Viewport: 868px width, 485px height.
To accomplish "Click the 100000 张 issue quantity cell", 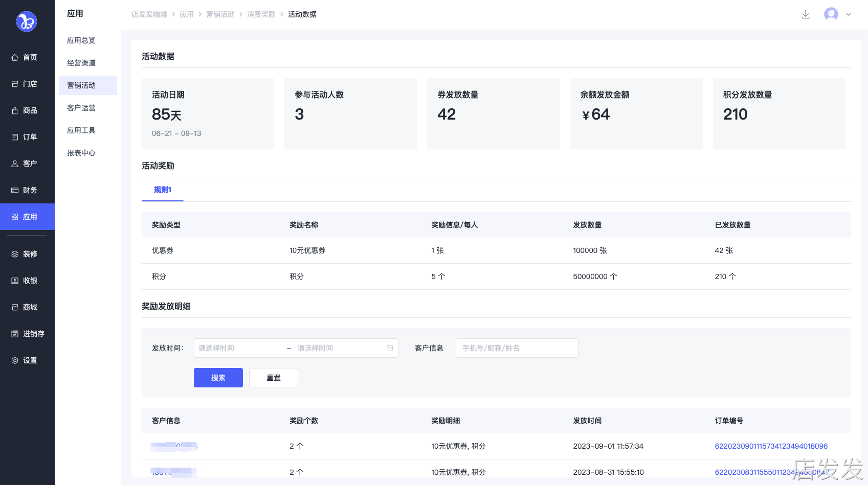I will pyautogui.click(x=590, y=250).
